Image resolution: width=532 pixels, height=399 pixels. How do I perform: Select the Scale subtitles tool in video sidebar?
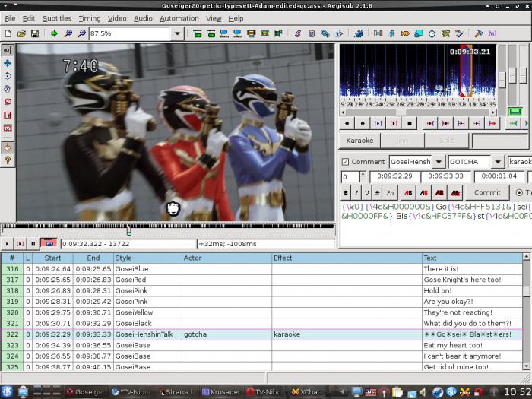click(x=8, y=102)
